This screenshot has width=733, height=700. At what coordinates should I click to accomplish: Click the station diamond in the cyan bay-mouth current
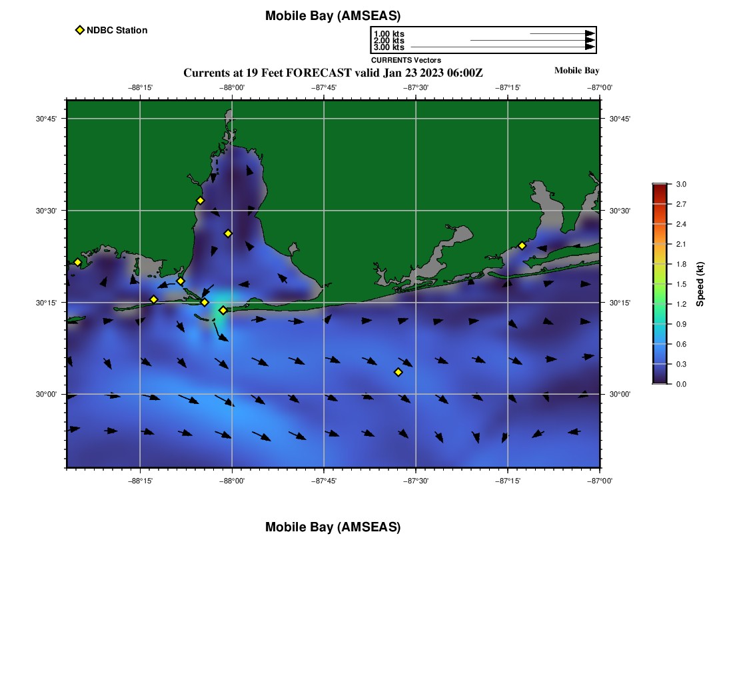coord(223,310)
